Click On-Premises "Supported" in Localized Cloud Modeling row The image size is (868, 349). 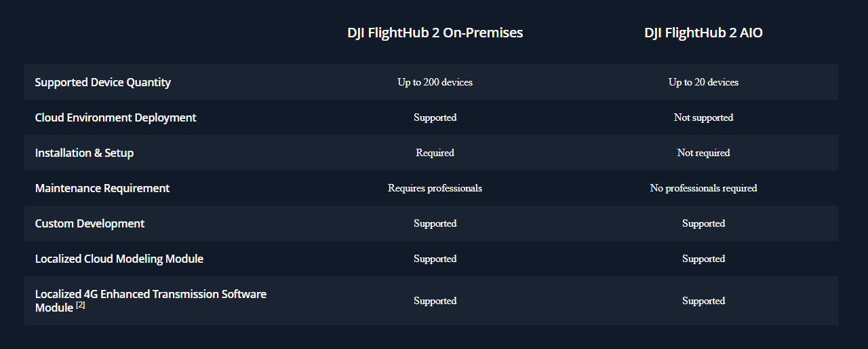435,259
